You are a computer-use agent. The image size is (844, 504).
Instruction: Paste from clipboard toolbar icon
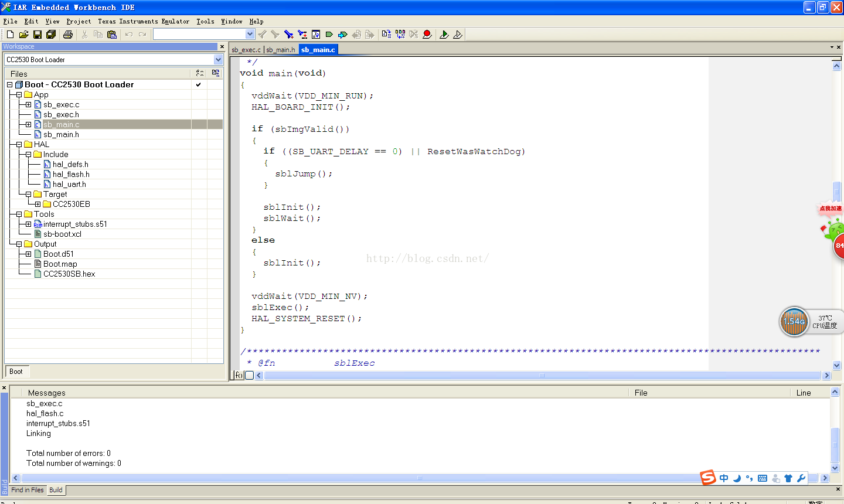(x=112, y=35)
